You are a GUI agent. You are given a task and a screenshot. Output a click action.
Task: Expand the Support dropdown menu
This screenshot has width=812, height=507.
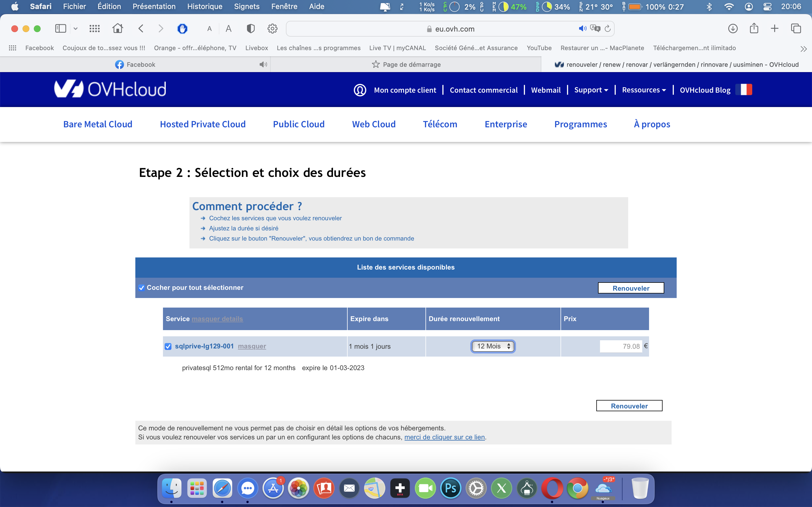[x=591, y=90]
